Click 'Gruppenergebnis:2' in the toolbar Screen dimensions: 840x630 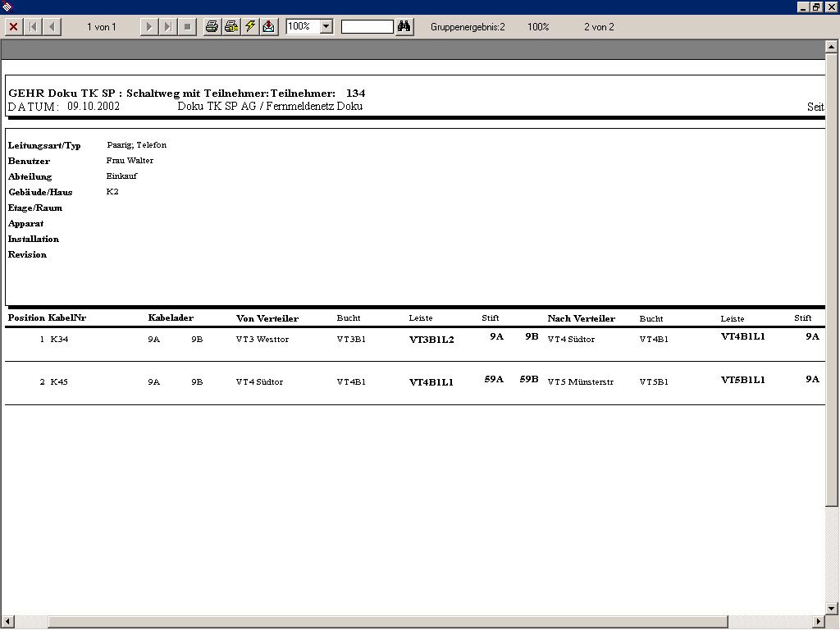tap(468, 27)
